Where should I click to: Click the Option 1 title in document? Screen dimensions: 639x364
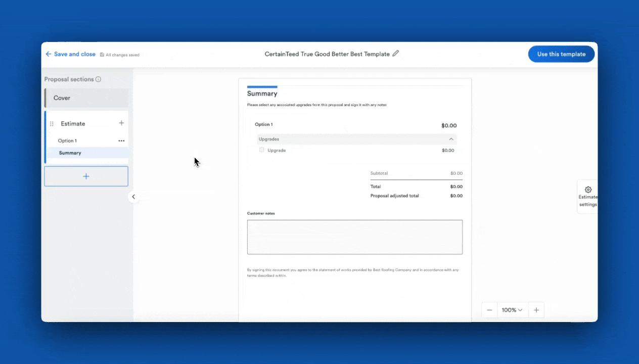point(264,124)
